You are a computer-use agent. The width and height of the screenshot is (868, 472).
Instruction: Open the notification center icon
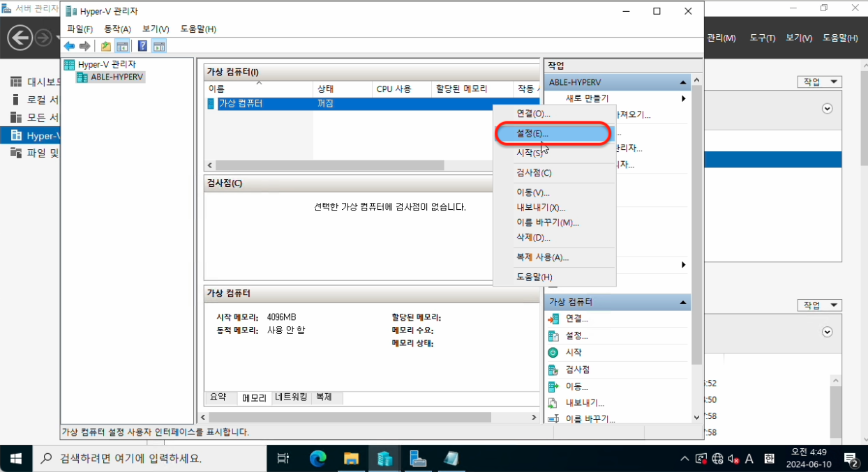click(852, 459)
